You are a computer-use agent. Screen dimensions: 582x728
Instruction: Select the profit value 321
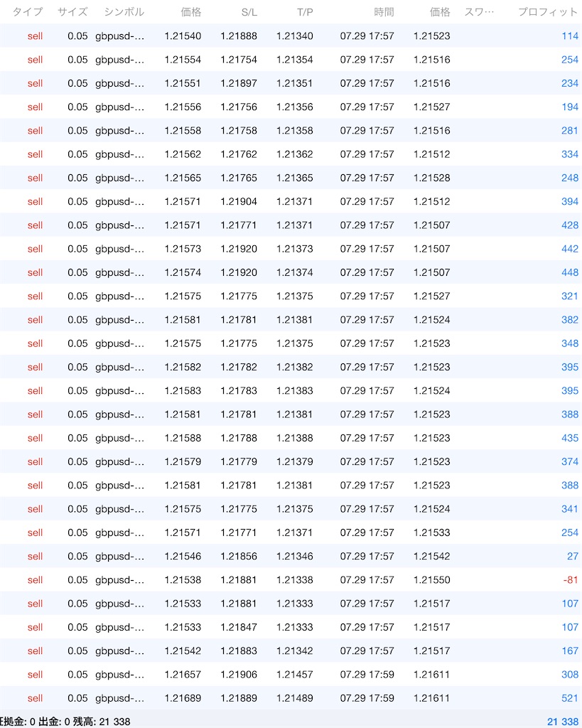[x=570, y=296]
